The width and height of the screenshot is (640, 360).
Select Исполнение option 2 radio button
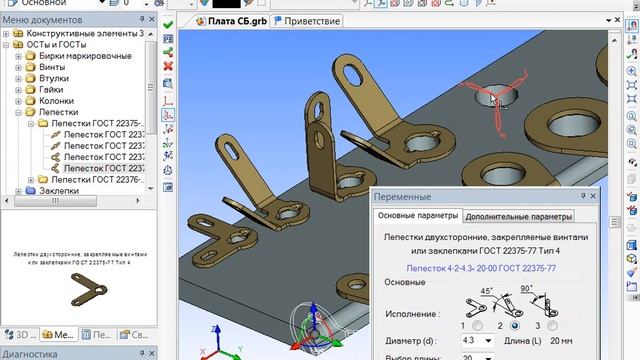515,326
